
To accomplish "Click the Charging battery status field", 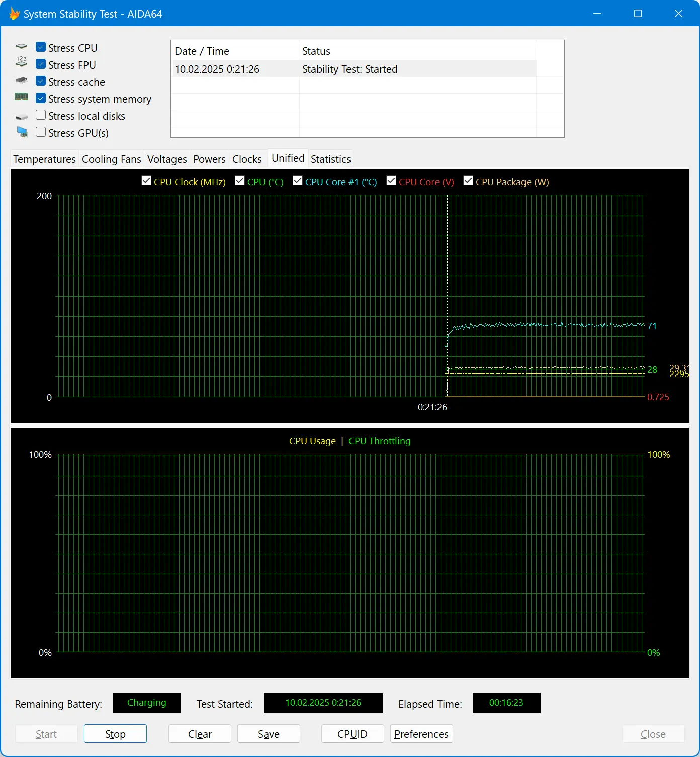I will coord(147,703).
